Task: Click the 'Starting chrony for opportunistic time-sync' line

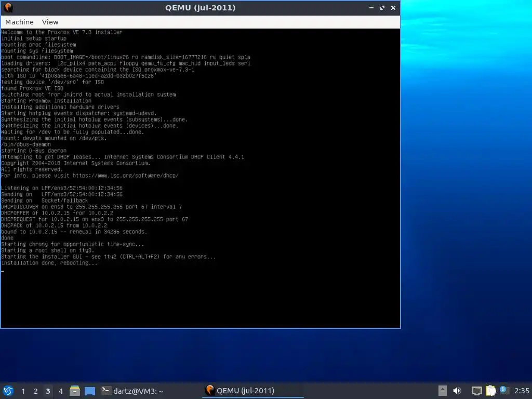Action: [x=73, y=244]
